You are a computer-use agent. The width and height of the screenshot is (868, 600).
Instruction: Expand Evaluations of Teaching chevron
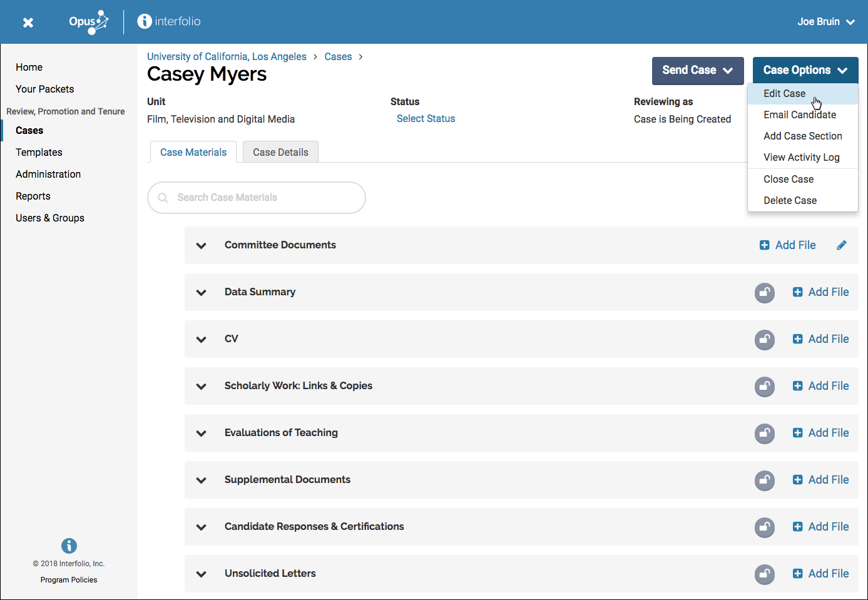click(202, 434)
